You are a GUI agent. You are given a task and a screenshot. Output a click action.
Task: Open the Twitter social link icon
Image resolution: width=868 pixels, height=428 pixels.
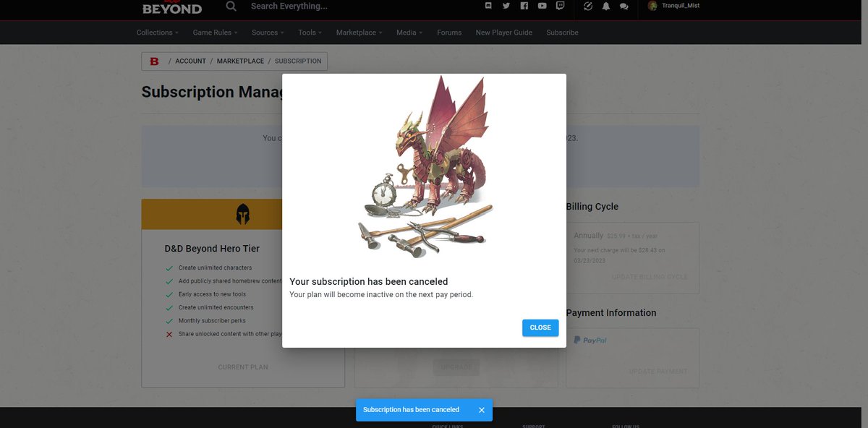point(506,6)
